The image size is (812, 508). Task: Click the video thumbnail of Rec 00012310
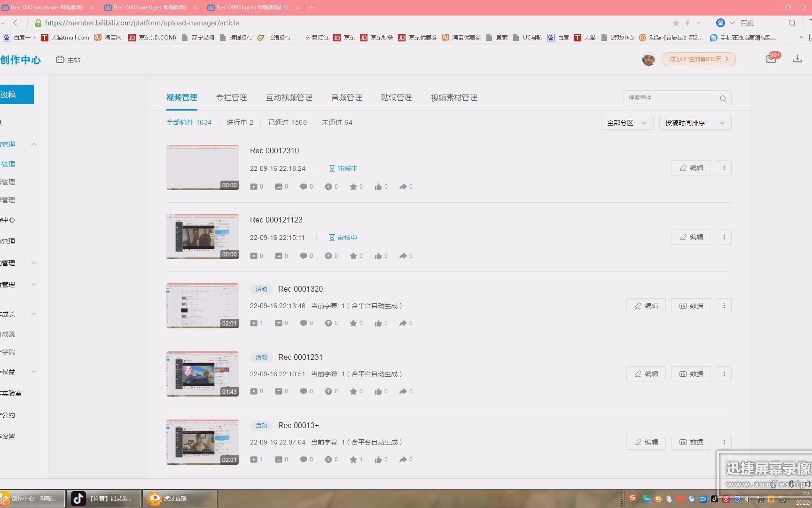tap(202, 167)
